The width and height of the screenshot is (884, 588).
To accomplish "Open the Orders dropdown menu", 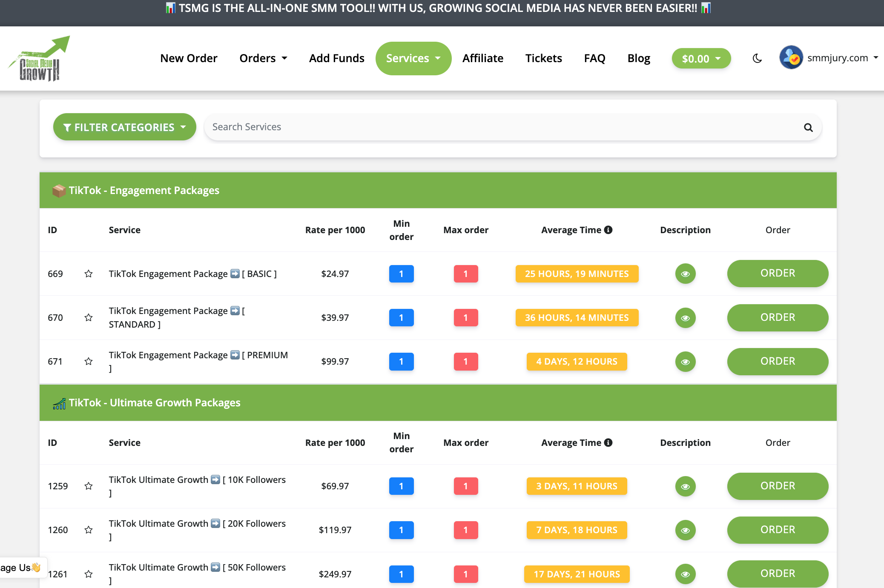I will point(263,58).
